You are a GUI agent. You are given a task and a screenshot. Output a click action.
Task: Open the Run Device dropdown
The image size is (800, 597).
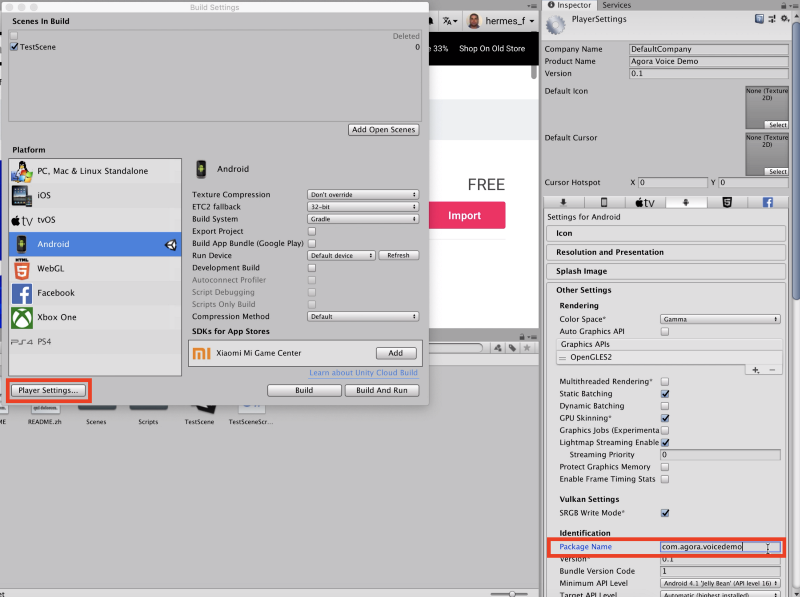pos(341,256)
